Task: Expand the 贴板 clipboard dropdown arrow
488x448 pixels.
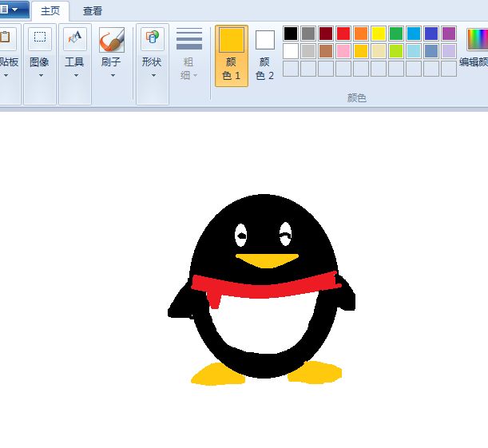Action: pyautogui.click(x=6, y=75)
